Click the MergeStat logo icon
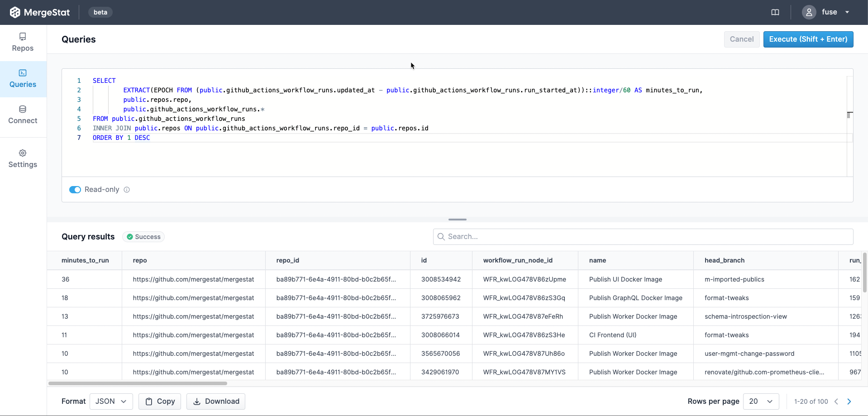Screen dimensions: 868x416 tap(15, 12)
